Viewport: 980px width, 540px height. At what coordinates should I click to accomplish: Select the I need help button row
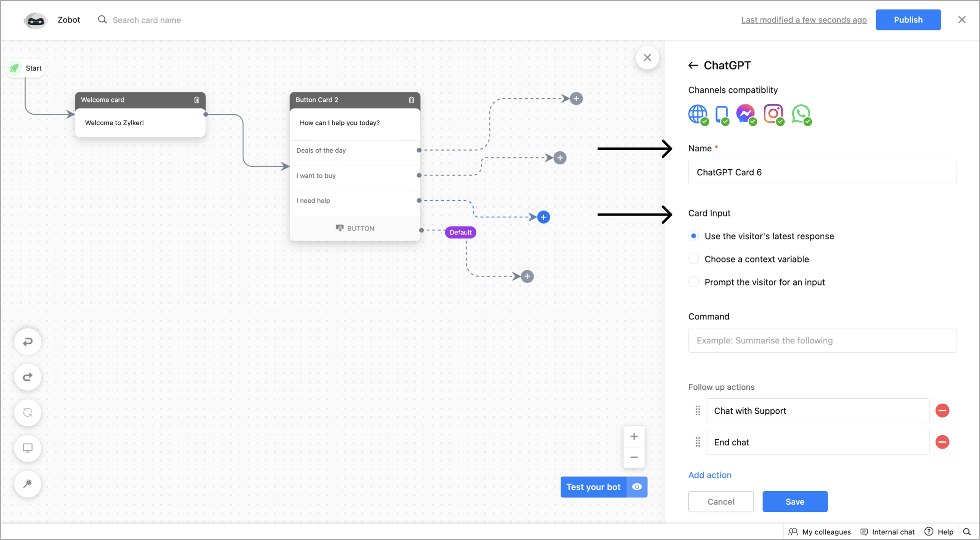(355, 201)
